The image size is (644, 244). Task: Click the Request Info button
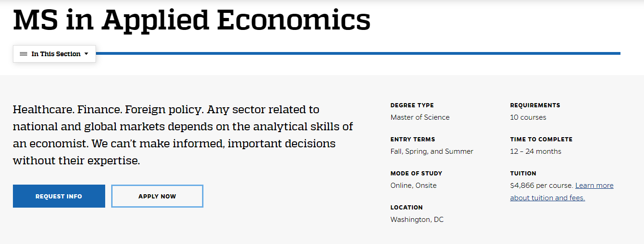pos(59,196)
